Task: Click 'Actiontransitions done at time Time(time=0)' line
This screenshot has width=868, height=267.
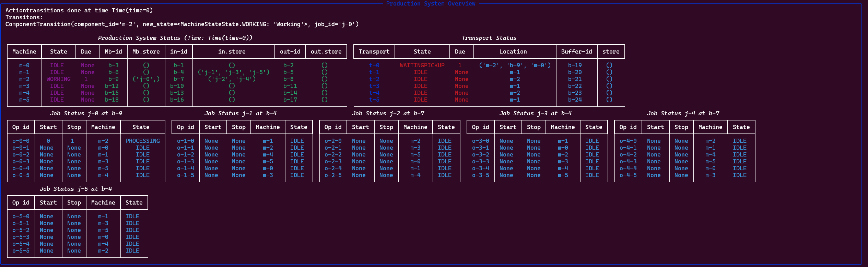Action: tap(79, 10)
